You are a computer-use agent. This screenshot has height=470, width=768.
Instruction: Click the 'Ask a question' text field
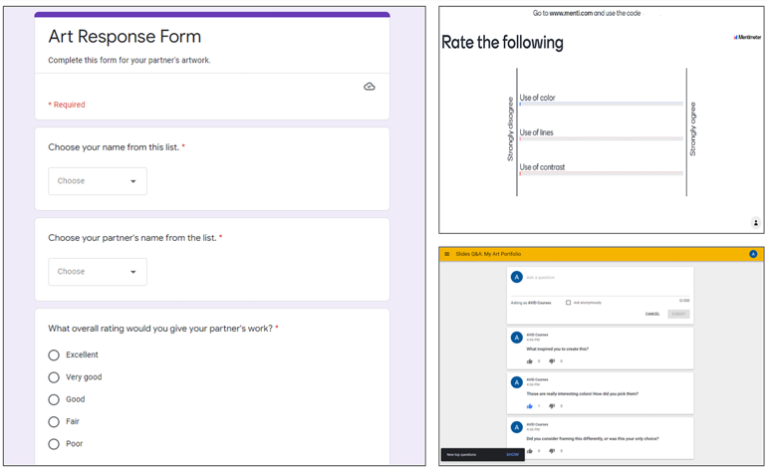click(x=600, y=277)
